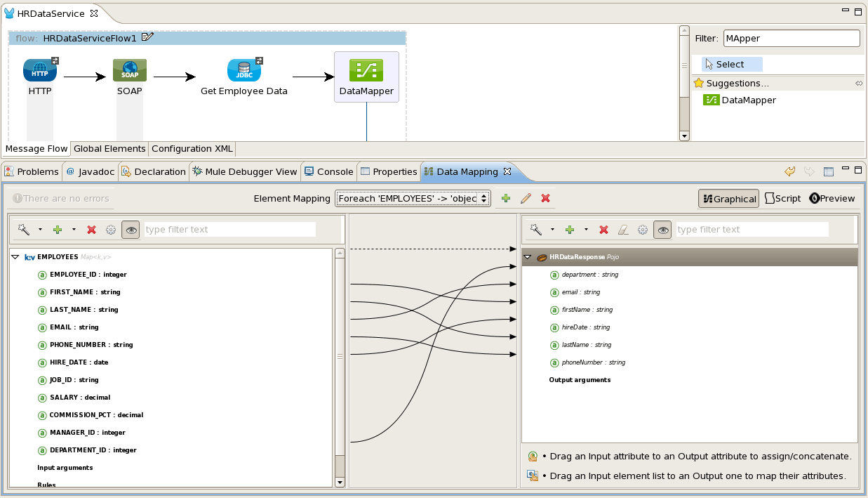The height and width of the screenshot is (498, 868).
Task: Switch to Script mapping view
Action: pyautogui.click(x=782, y=199)
